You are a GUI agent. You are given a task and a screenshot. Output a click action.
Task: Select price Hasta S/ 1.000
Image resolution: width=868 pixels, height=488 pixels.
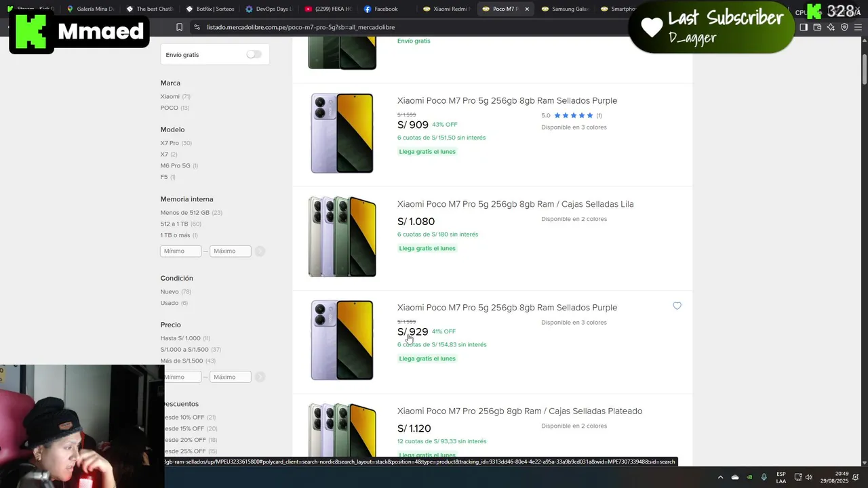coord(185,338)
